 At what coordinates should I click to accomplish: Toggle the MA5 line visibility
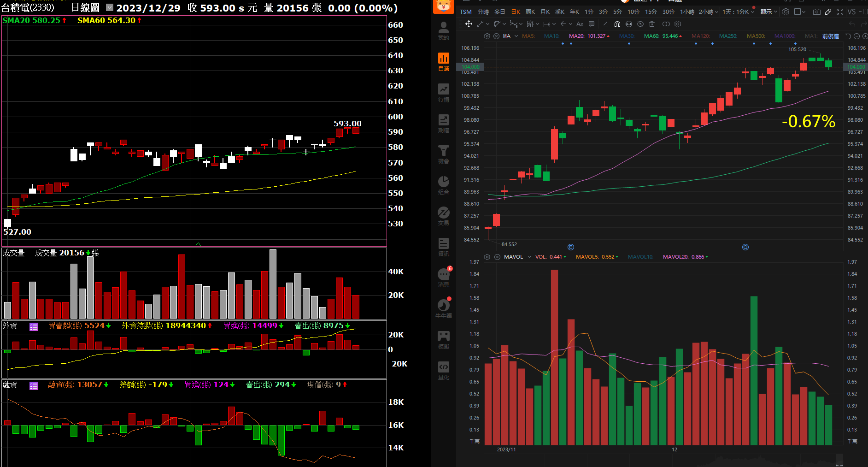(528, 36)
